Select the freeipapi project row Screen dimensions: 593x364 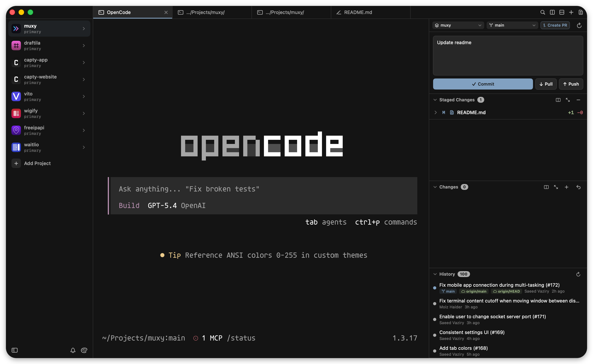pos(49,130)
